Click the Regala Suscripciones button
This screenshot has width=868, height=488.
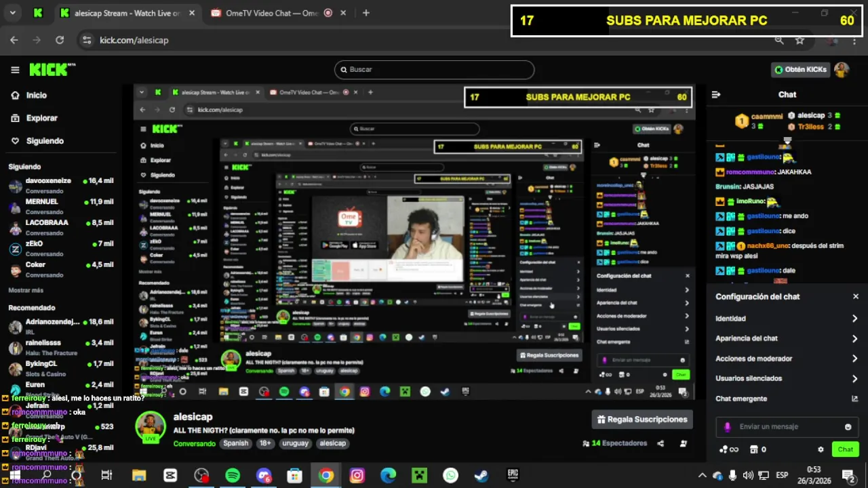pyautogui.click(x=642, y=420)
